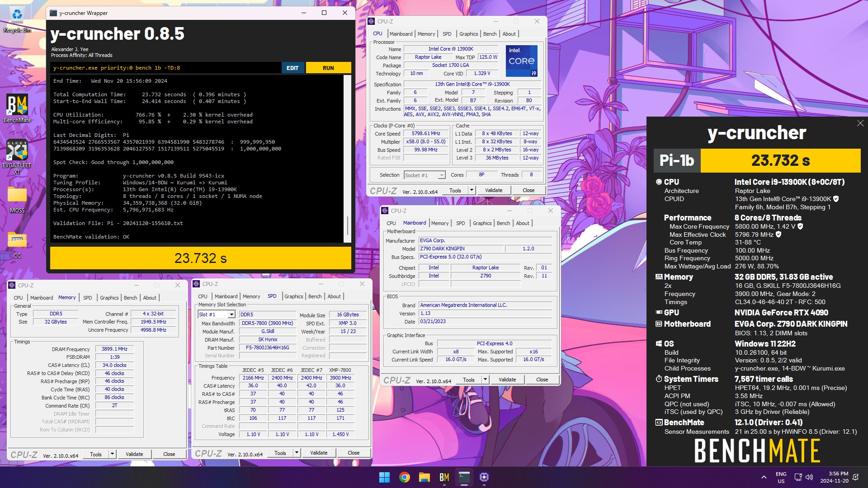868x488 pixels.
Task: Expand the Tools dropdown arrow in the Mainboard window
Action: pos(485,380)
